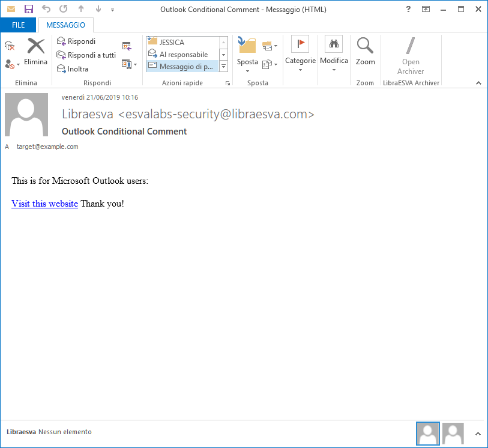
Task: Click the subject Outlook Conditional Comment
Action: [x=124, y=132]
